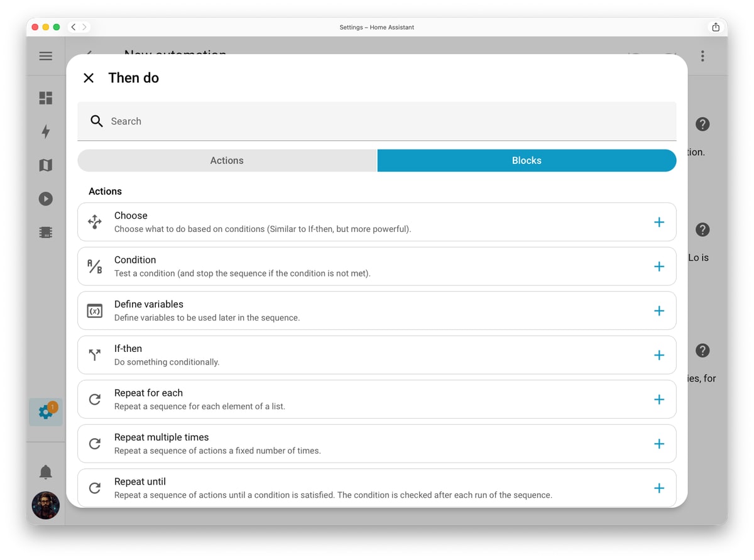Image resolution: width=754 pixels, height=560 pixels.
Task: Switch to the Actions tab
Action: coord(227,160)
